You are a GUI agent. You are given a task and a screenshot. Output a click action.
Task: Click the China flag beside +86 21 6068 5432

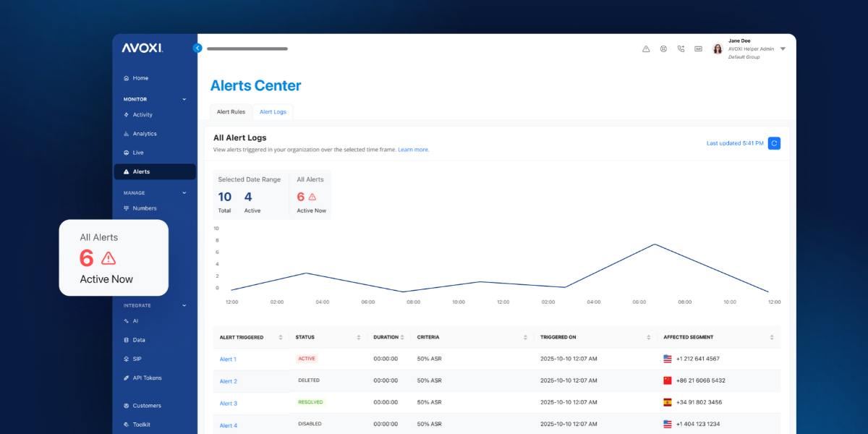(668, 380)
